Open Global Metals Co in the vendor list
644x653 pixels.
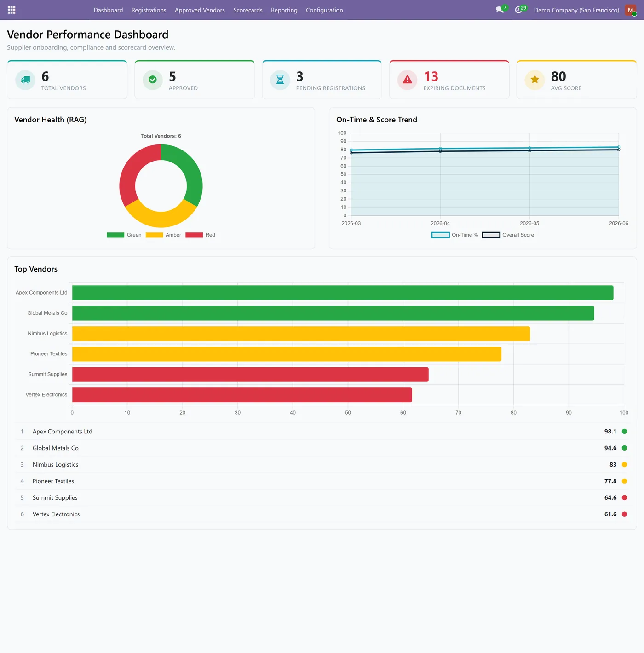322,448
